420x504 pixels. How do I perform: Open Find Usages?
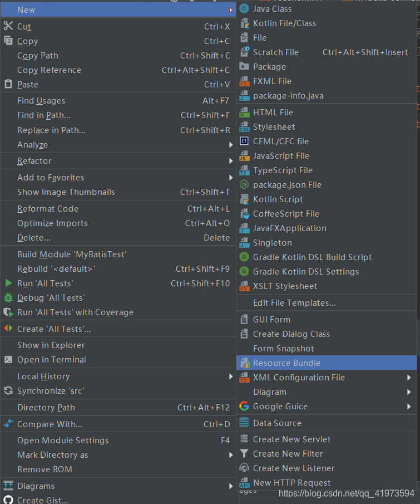(41, 100)
